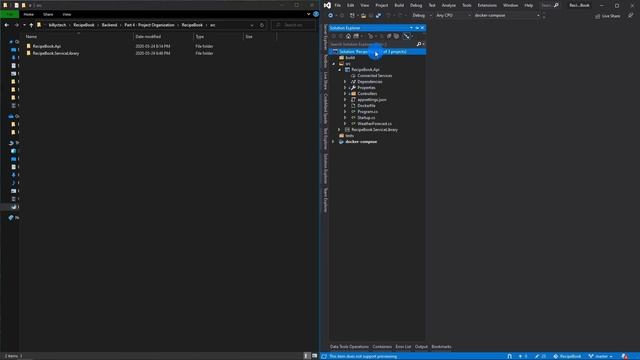Image resolution: width=640 pixels, height=360 pixels.
Task: Toggle auto-hide pin on Solution Explorer
Action: point(417,28)
